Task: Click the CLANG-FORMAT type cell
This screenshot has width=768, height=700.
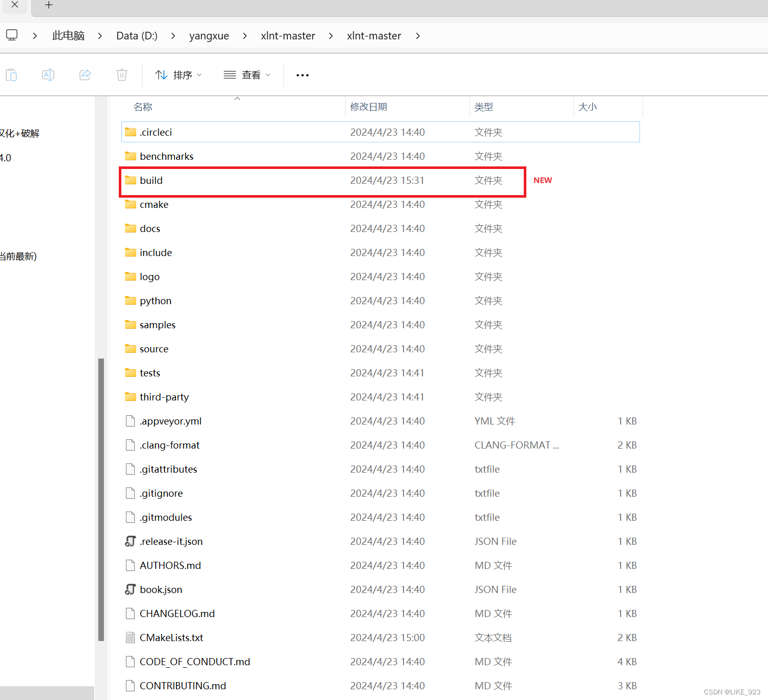Action: coord(517,445)
